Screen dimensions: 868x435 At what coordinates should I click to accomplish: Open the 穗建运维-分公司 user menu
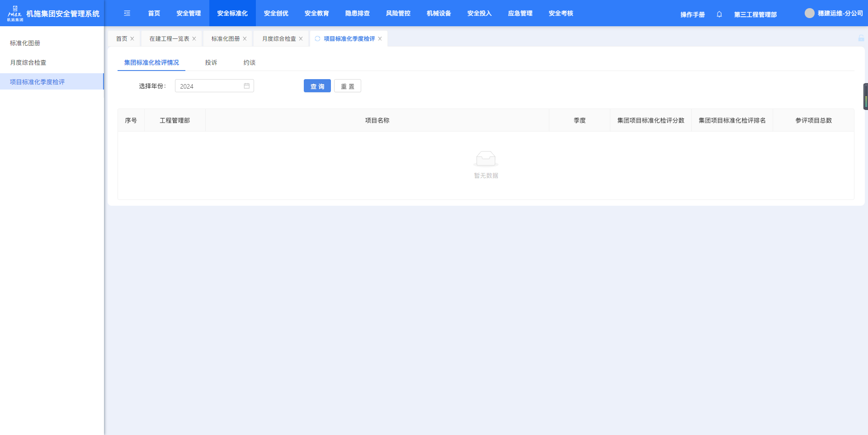[x=840, y=14]
